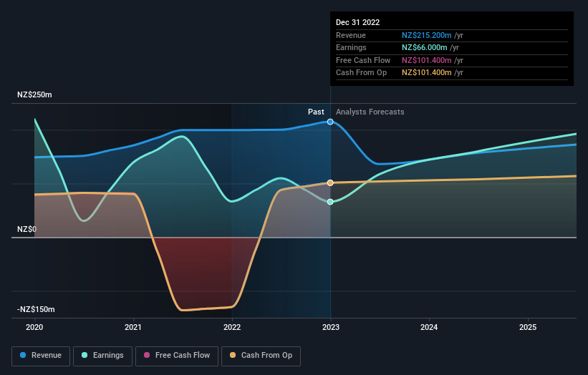Click the Cash From Op label in tooltip

(x=361, y=73)
